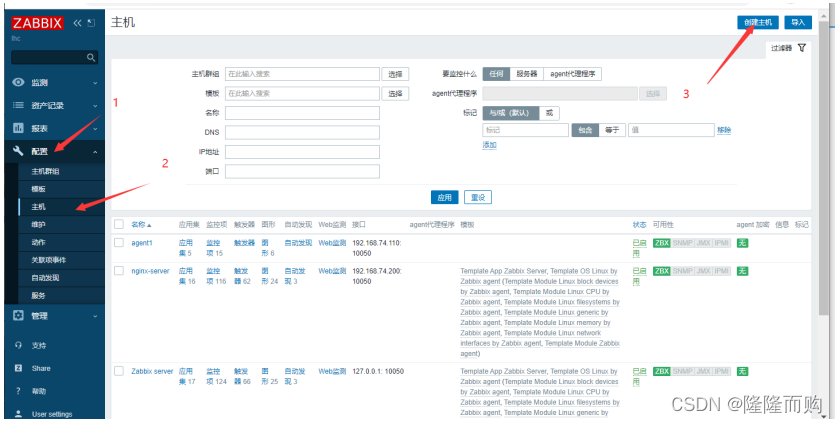Open the agent1 host link
The image size is (837, 423).
pyautogui.click(x=142, y=242)
